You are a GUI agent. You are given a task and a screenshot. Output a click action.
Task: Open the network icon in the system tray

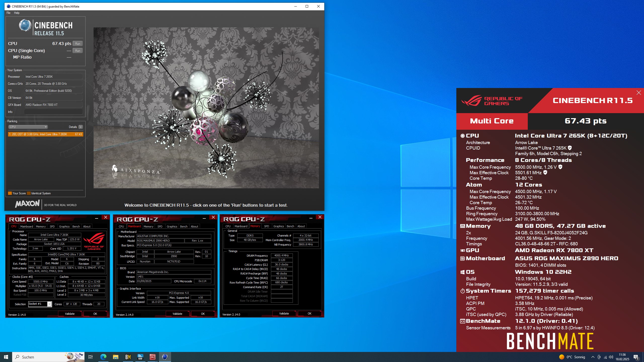click(605, 357)
